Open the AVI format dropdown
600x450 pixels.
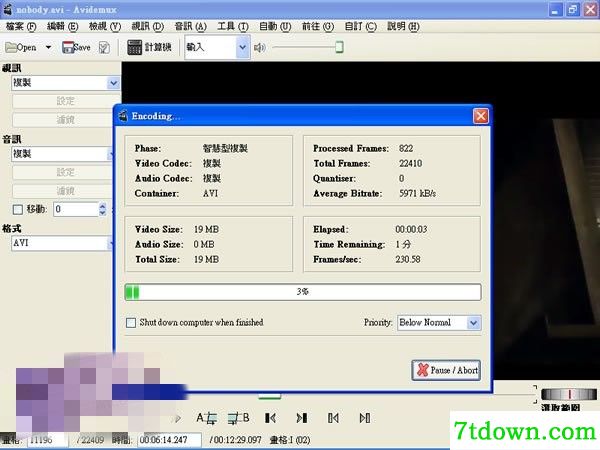click(x=63, y=243)
